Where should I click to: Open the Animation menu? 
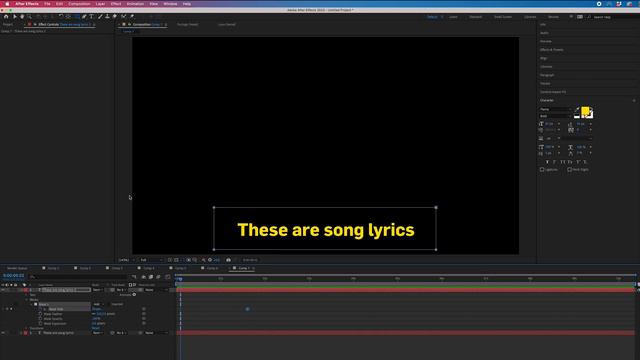pyautogui.click(x=135, y=4)
